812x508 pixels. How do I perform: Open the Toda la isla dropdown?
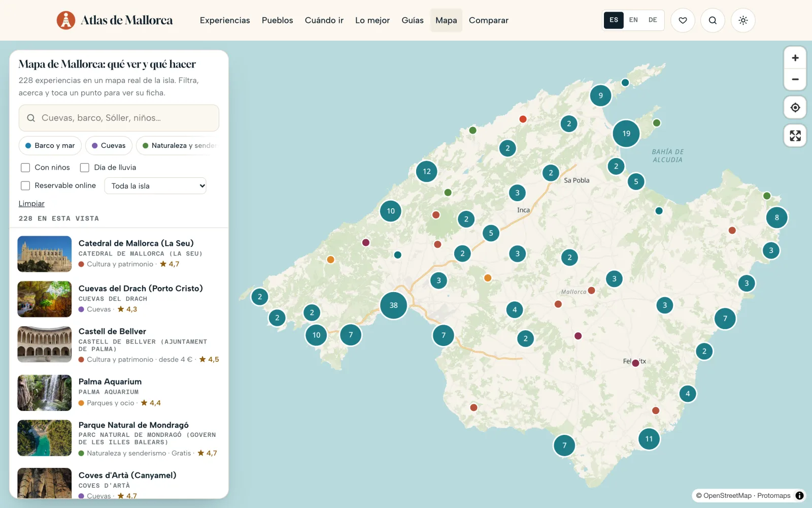tap(155, 186)
